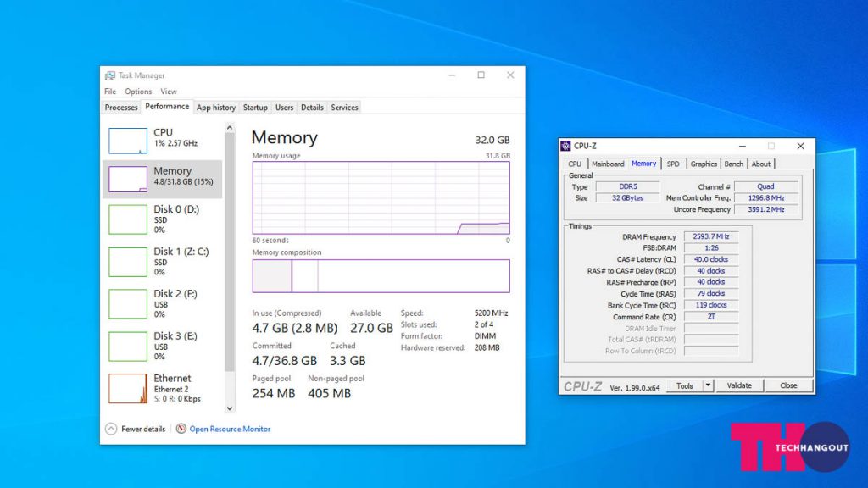Image resolution: width=868 pixels, height=488 pixels.
Task: Open the View menu in Task Manager
Action: (x=169, y=91)
